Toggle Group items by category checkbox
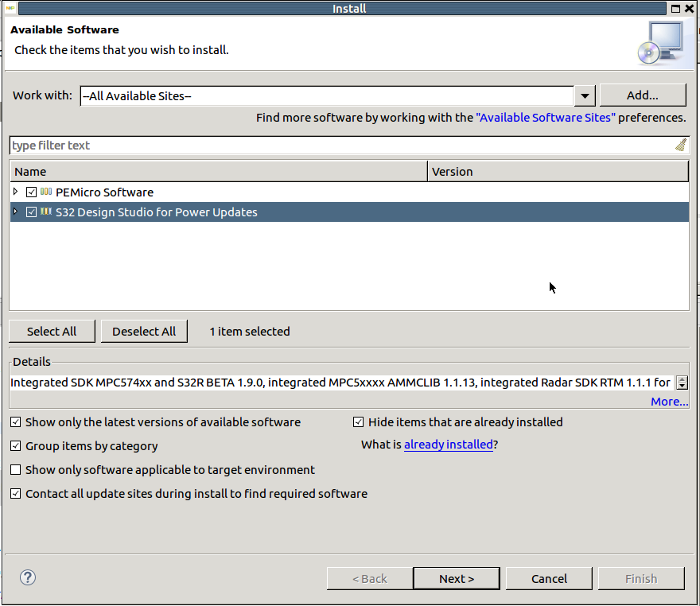 pos(16,446)
